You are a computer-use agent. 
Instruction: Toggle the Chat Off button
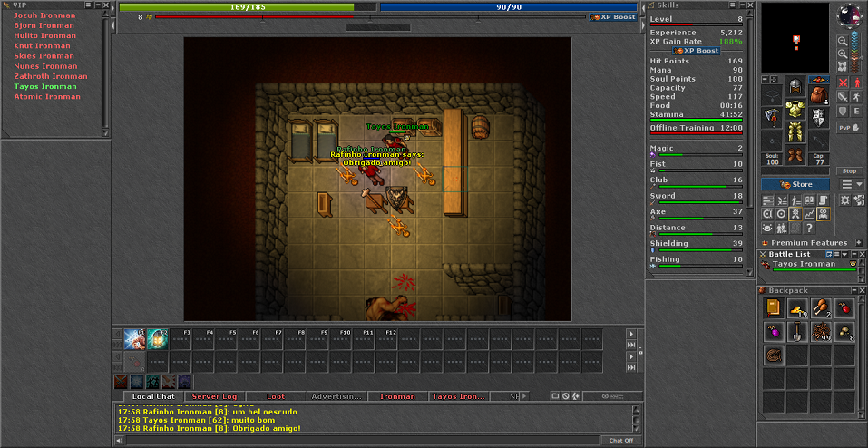point(621,440)
